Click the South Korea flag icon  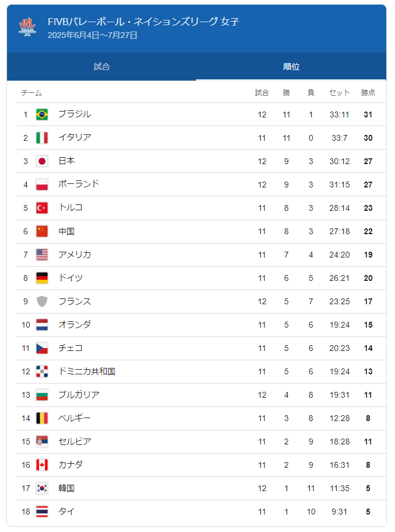[42, 488]
